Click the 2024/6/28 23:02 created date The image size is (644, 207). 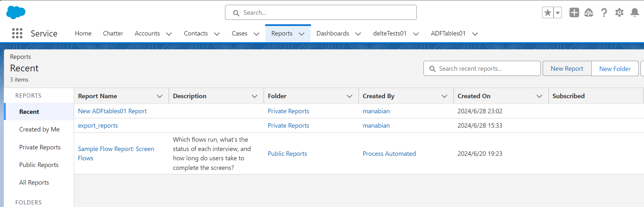[480, 111]
